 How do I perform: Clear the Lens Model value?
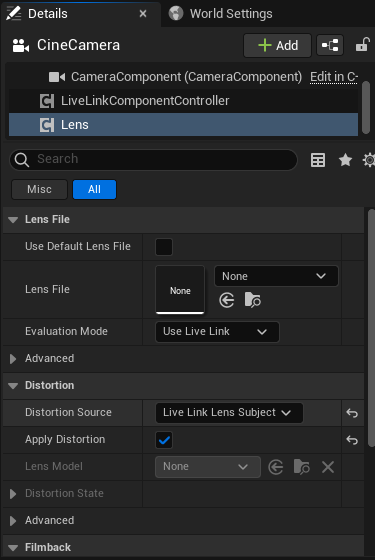coord(328,467)
